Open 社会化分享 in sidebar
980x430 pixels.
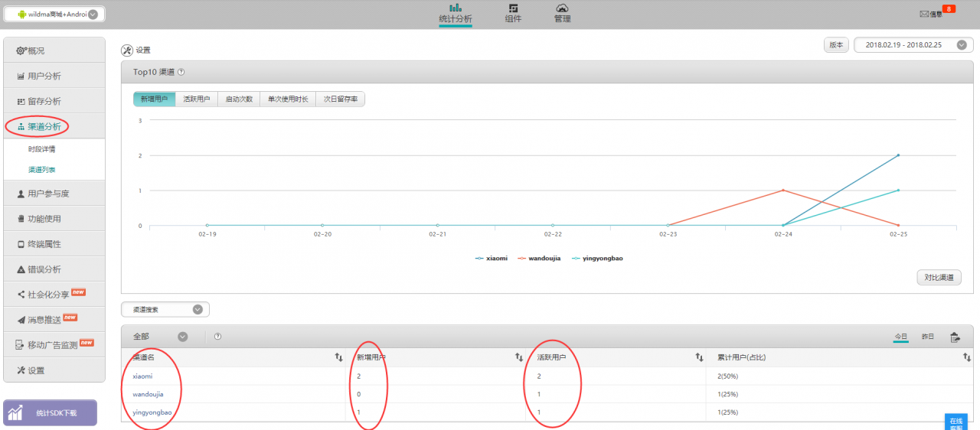(x=54, y=295)
